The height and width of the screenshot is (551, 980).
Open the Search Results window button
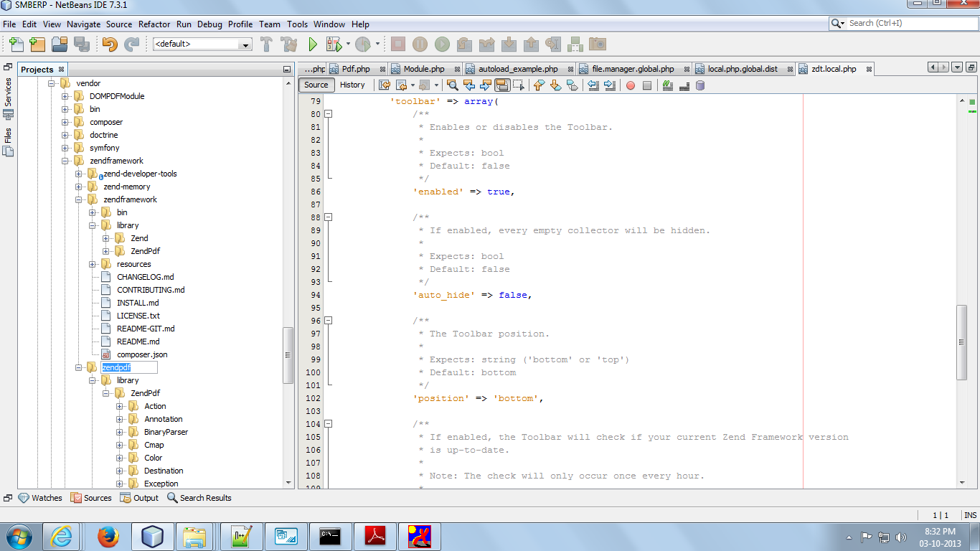[x=199, y=498]
